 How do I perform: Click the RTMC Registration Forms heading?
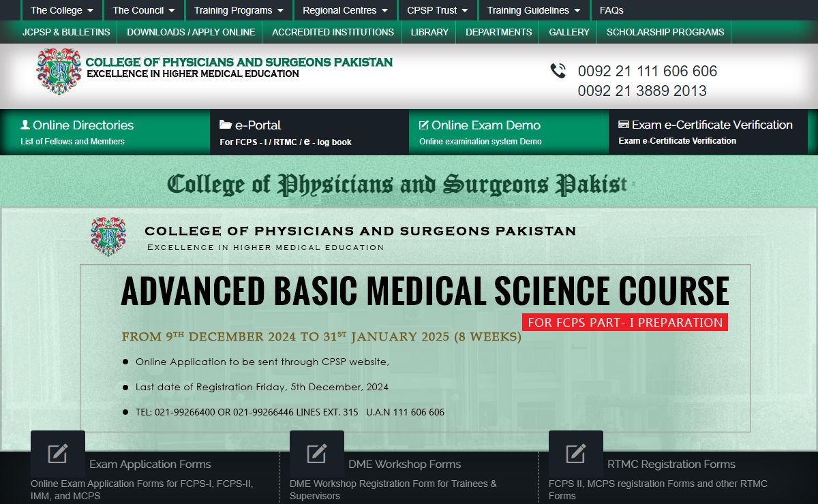click(671, 464)
